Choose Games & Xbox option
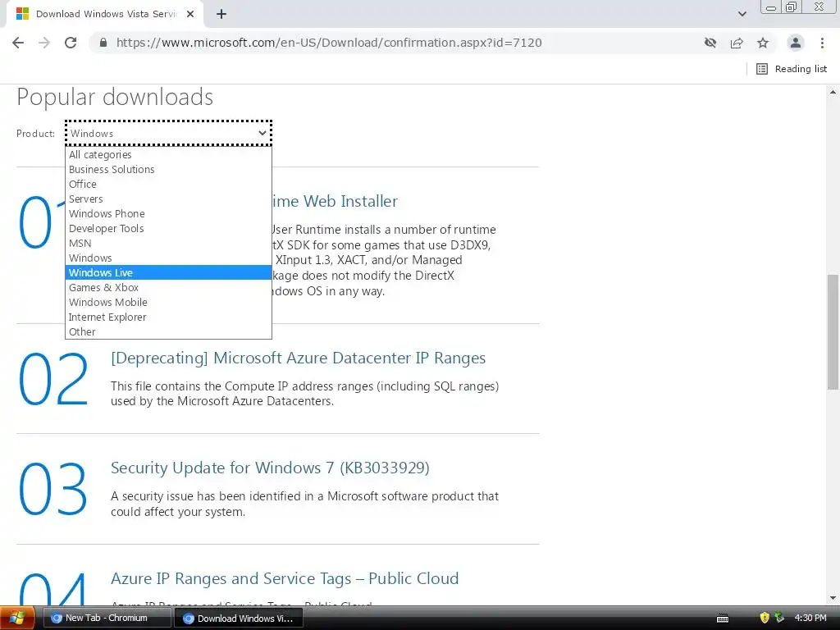 (168, 287)
